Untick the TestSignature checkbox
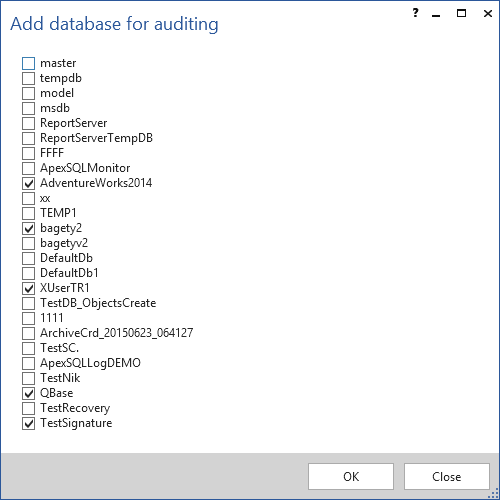 click(28, 423)
